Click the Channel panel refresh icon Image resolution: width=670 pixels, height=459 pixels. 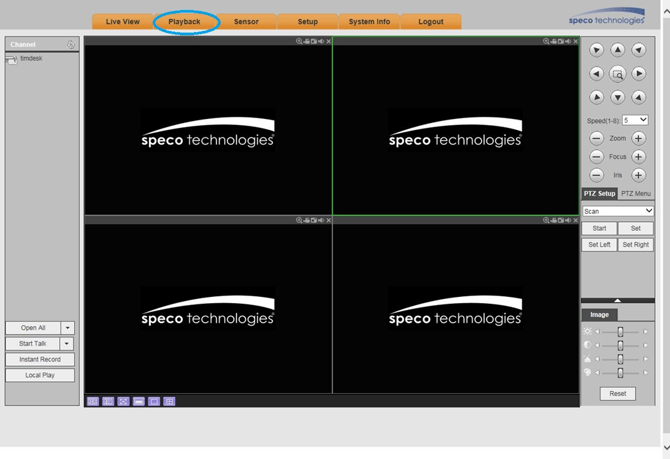tap(71, 44)
